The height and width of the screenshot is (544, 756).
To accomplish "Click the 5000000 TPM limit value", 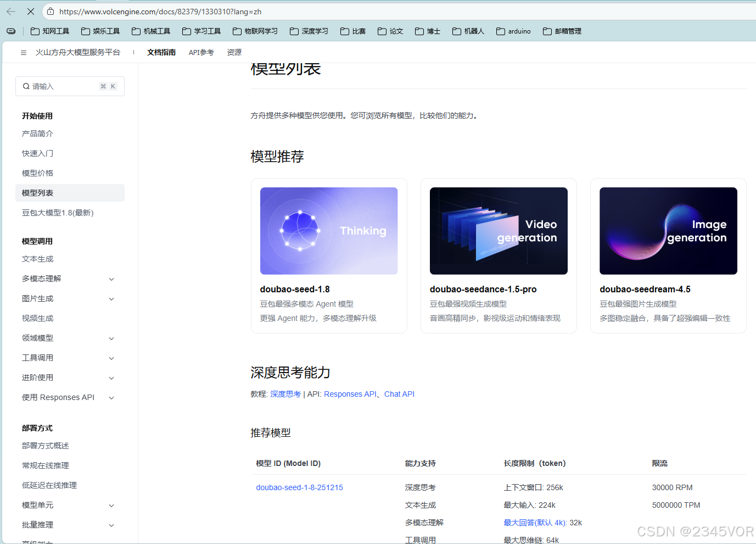I will [x=676, y=505].
